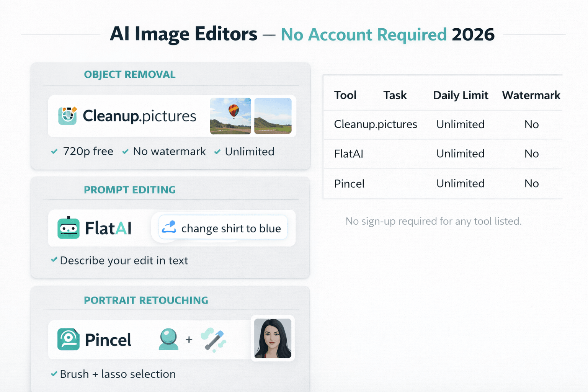Screen dimensions: 588x392
Task: Toggle the Unlimited feature check
Action: (x=217, y=152)
